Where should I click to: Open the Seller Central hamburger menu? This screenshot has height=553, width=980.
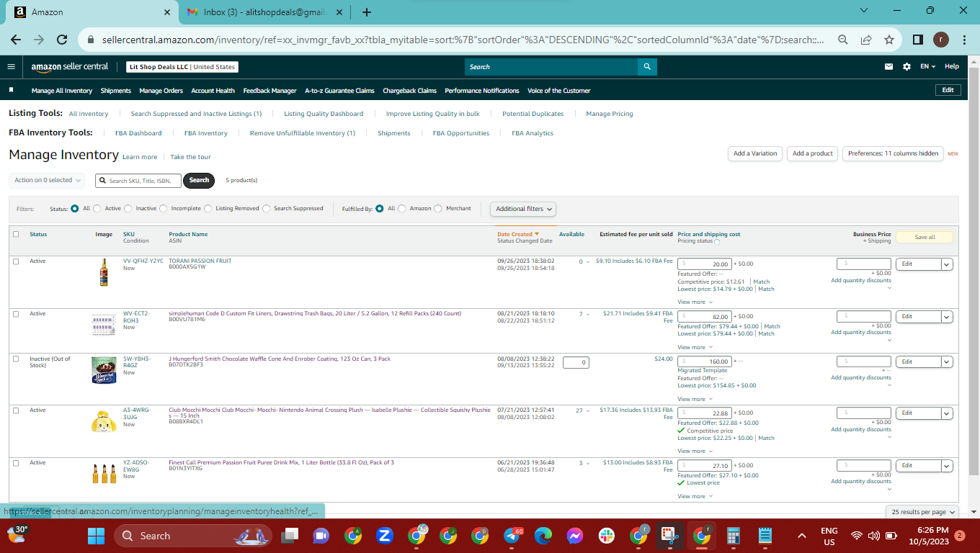(x=11, y=67)
